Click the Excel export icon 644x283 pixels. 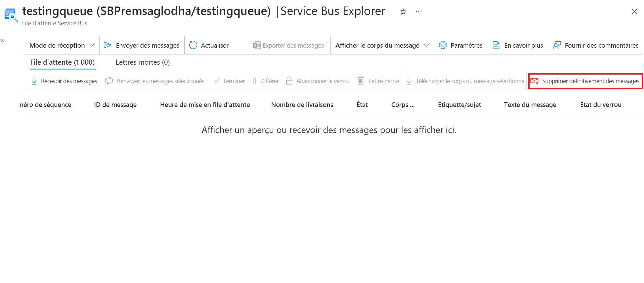pos(257,45)
